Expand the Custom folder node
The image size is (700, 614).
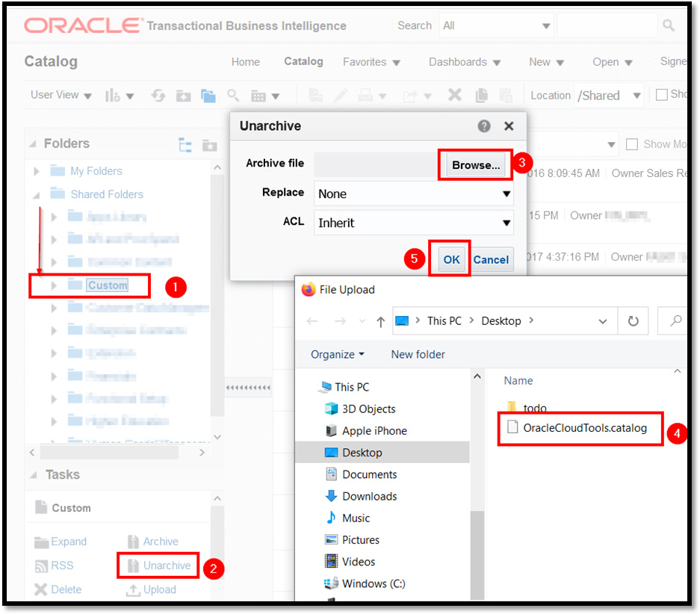coord(54,285)
